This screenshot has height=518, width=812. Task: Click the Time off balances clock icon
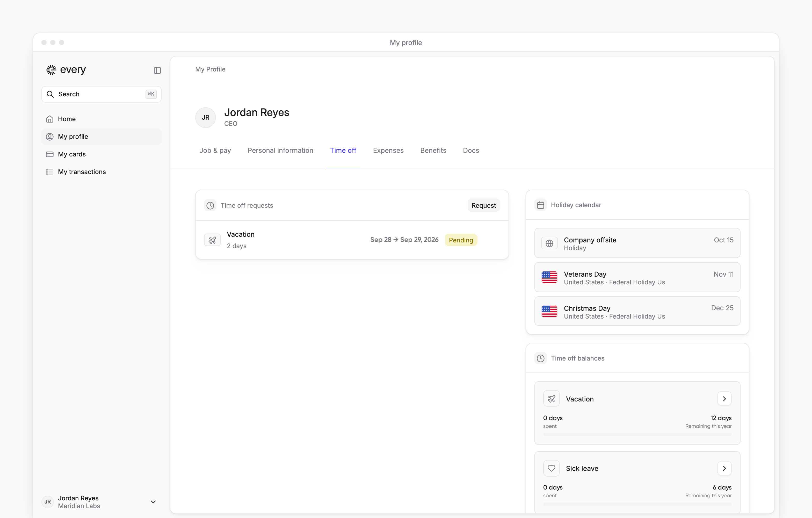[x=541, y=358]
